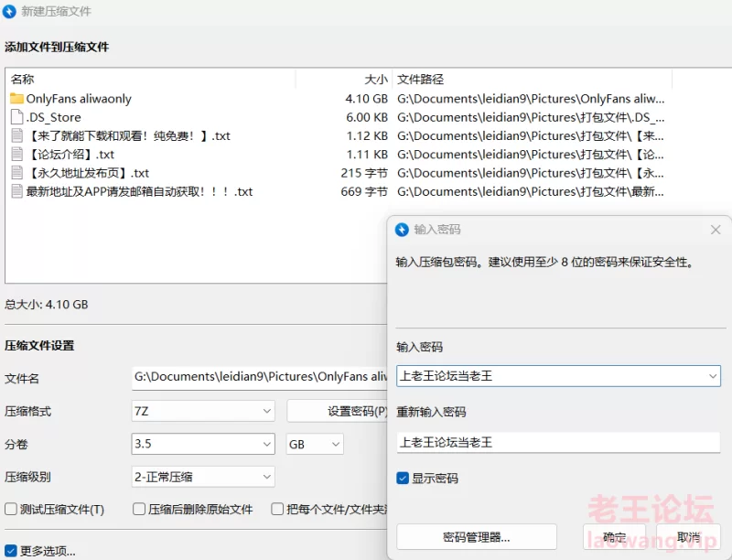Click the 6.00 KB size cell
This screenshot has height=560, width=732.
[x=367, y=118]
